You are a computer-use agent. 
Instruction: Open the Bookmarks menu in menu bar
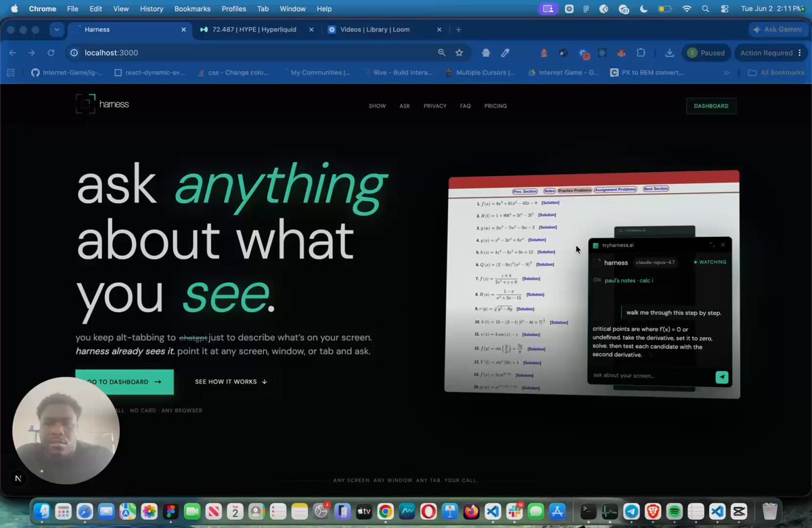(x=192, y=9)
